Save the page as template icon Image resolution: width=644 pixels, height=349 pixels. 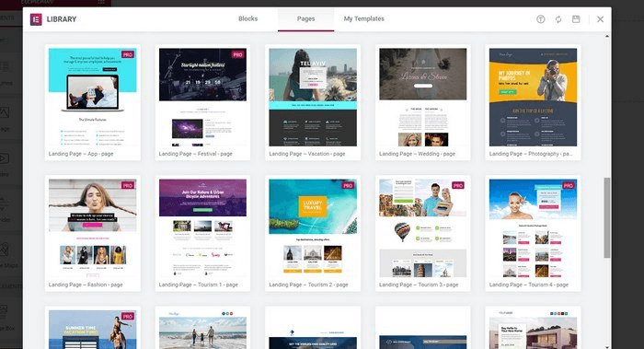click(x=576, y=19)
